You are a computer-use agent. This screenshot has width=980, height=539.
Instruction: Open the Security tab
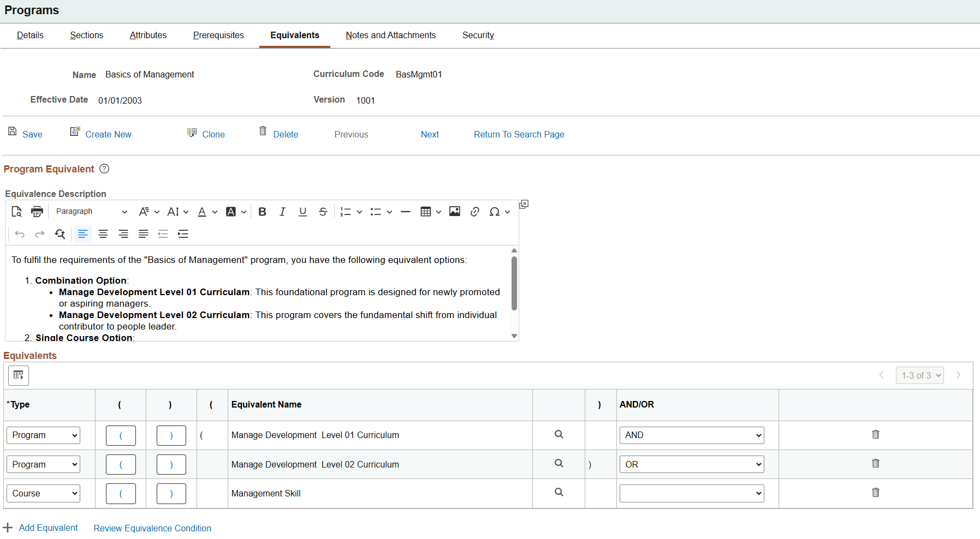pyautogui.click(x=478, y=35)
